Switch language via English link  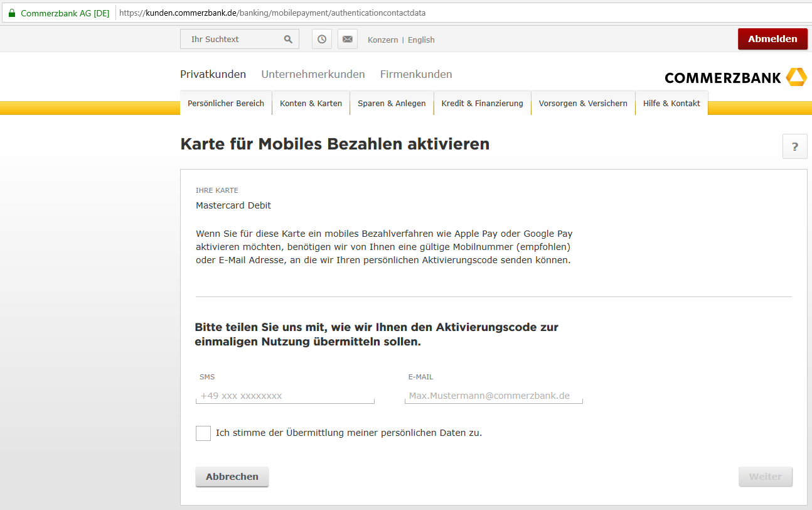421,40
